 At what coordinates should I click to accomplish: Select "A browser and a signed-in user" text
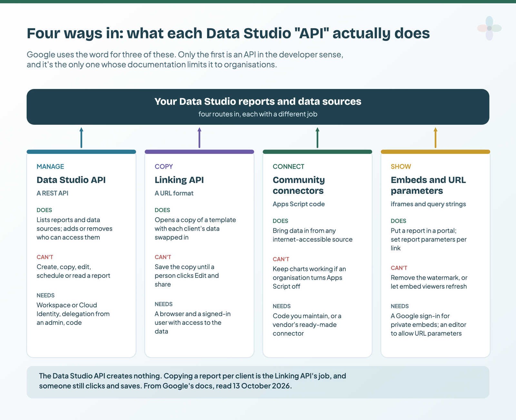click(x=193, y=322)
